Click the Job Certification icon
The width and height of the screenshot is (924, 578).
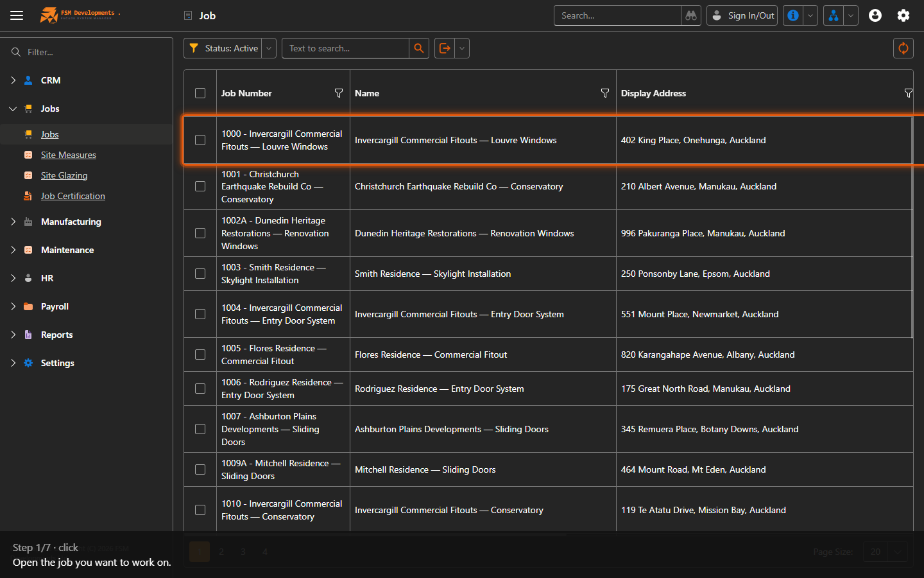28,196
